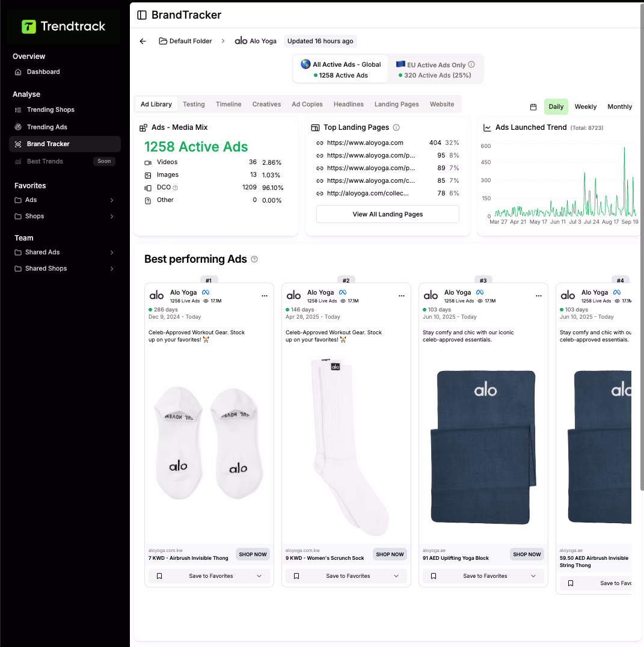This screenshot has width=644, height=647.
Task: Click the Trendtrack logo
Action: pyautogui.click(x=64, y=26)
